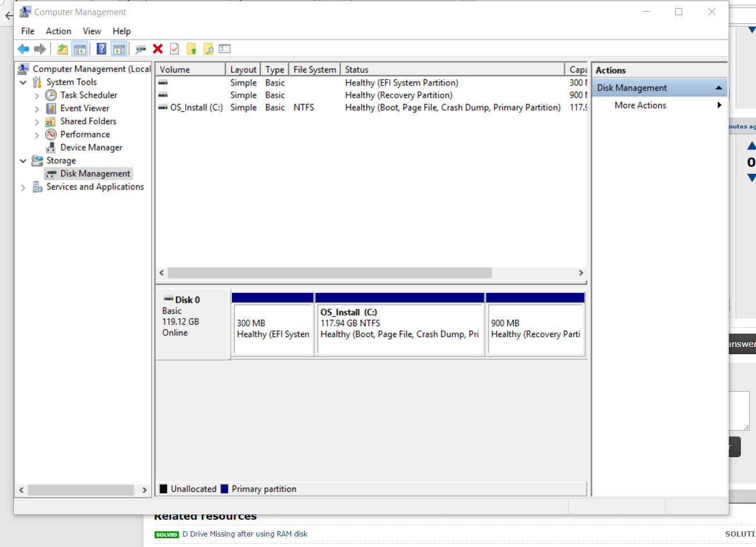Click the Device Manager icon in tree
The image size is (756, 547).
tap(51, 148)
